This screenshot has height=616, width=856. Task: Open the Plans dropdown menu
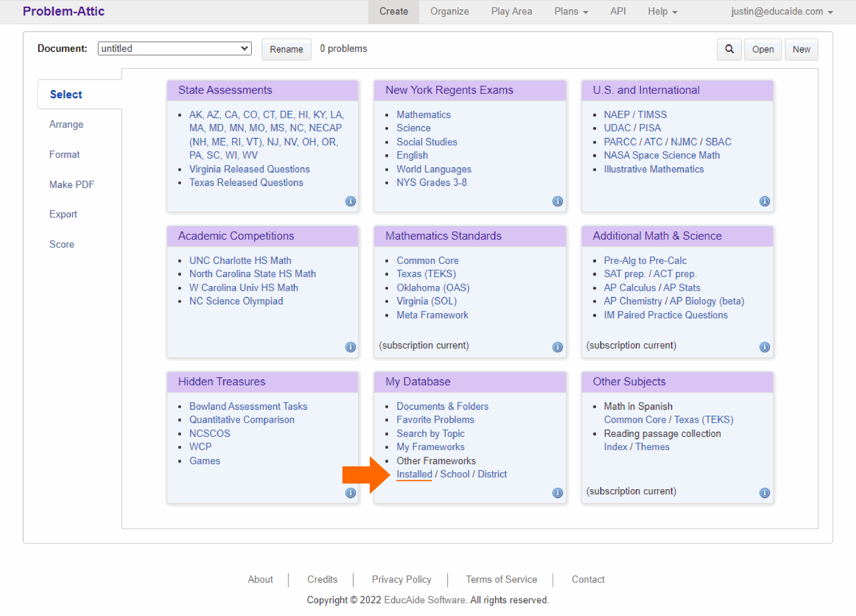(x=571, y=11)
